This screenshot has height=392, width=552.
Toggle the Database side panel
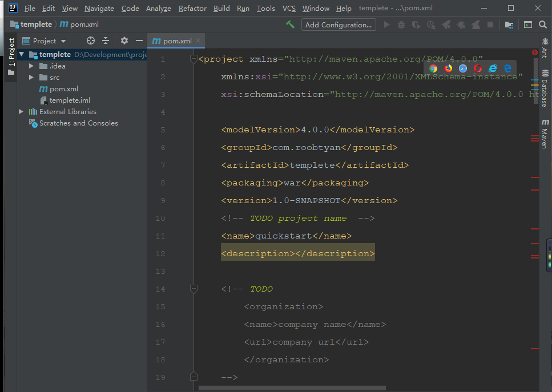pos(545,89)
